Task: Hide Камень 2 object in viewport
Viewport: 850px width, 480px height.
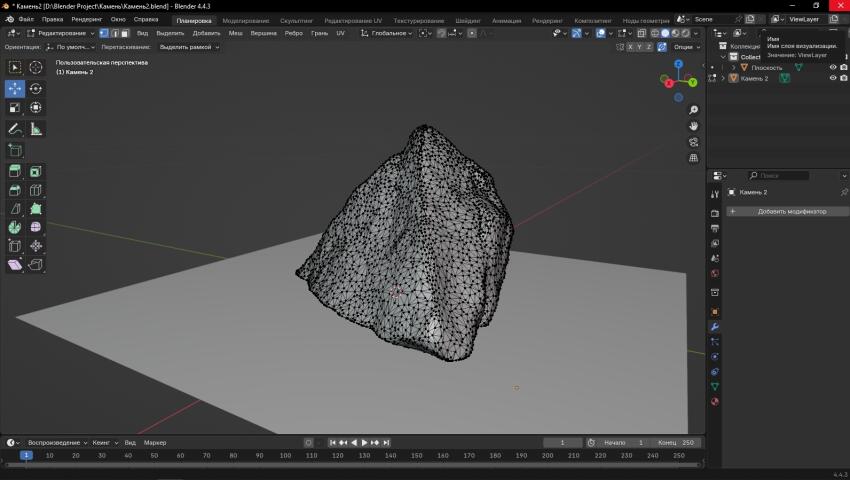Action: pyautogui.click(x=833, y=78)
